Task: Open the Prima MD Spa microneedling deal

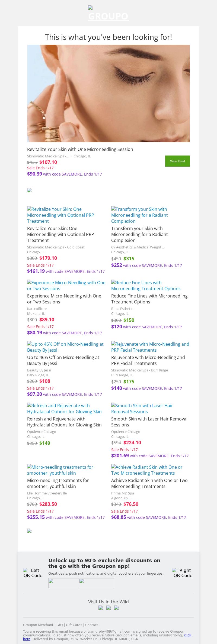Action: [x=149, y=483]
